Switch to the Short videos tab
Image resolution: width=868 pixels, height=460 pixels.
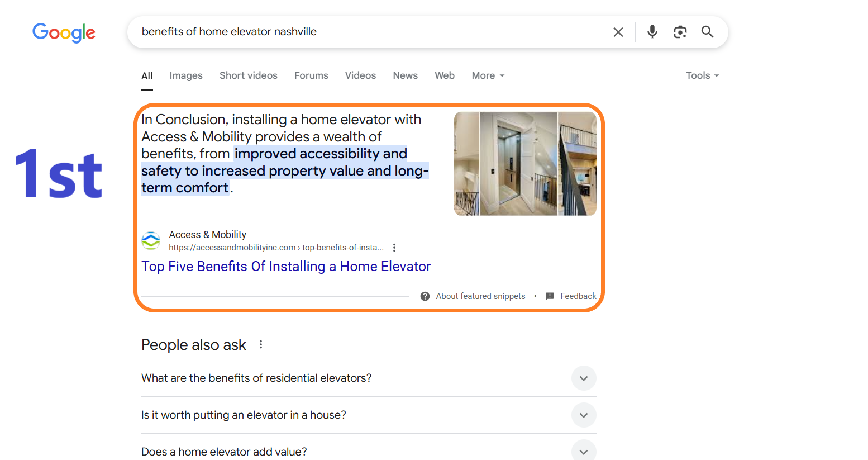(x=249, y=75)
